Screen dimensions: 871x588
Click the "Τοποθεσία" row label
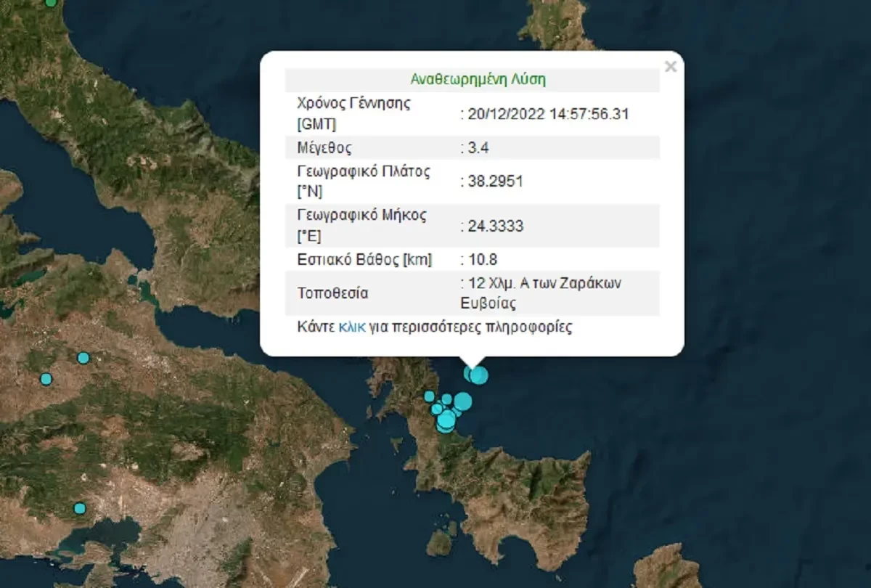coord(332,294)
